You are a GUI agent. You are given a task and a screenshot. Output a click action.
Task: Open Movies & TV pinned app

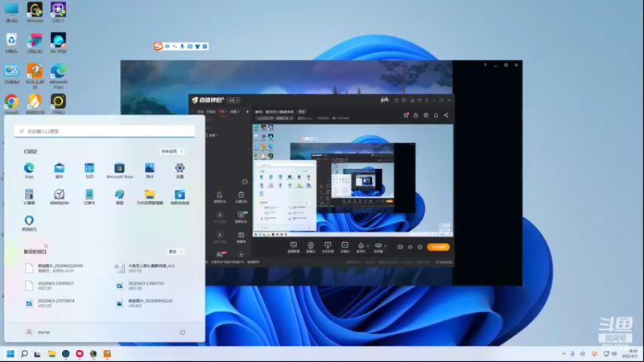(x=180, y=196)
